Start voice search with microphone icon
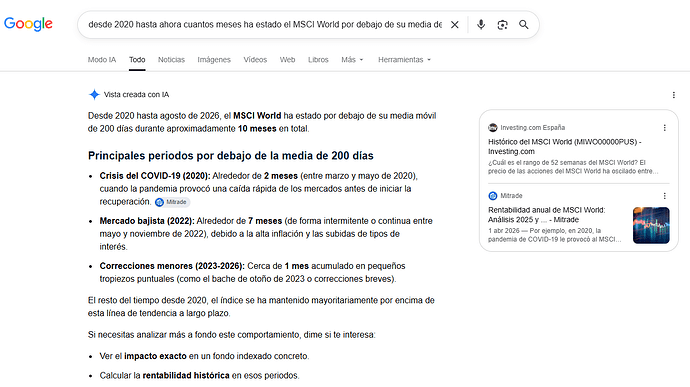The image size is (690, 387). coord(481,25)
